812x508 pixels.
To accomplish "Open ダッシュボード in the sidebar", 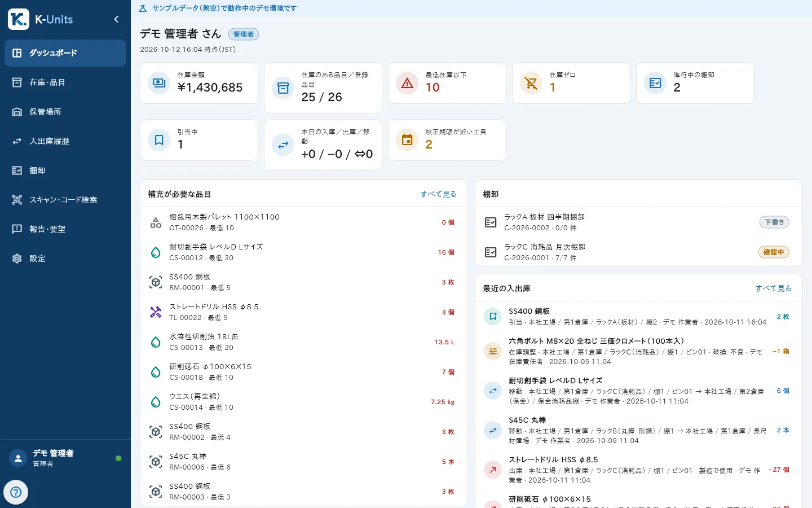I will coord(65,53).
